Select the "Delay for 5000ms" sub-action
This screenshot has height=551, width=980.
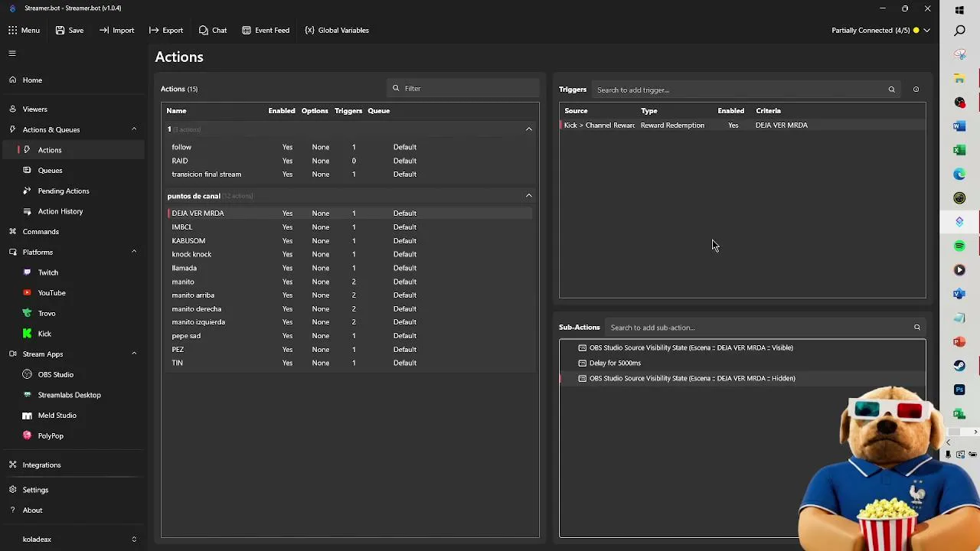pos(742,363)
